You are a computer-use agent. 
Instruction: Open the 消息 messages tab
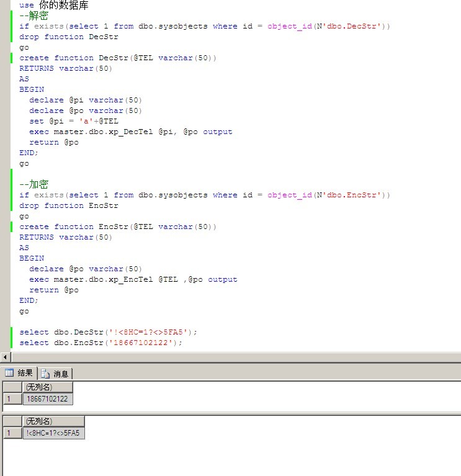click(x=55, y=374)
